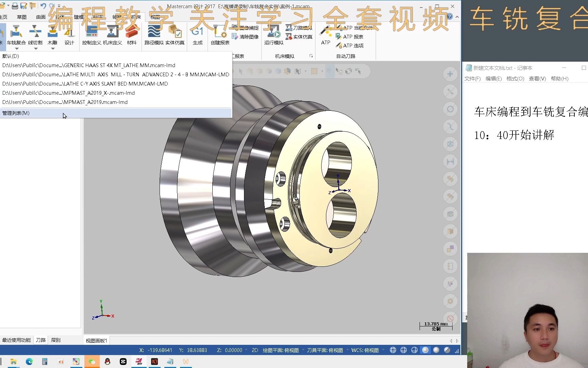Click the point snap button with plus sign
The image size is (588, 368).
click(x=450, y=74)
